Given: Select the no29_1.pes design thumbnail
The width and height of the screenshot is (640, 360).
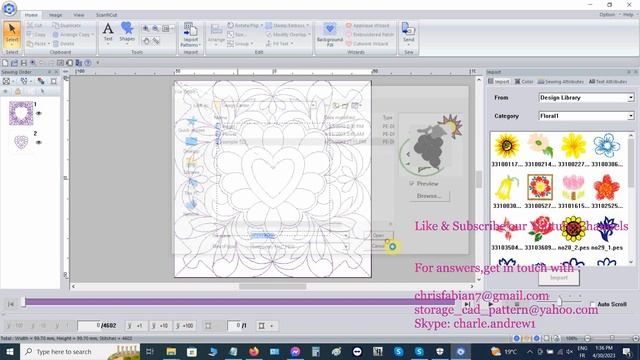Looking at the screenshot, I should tap(607, 233).
